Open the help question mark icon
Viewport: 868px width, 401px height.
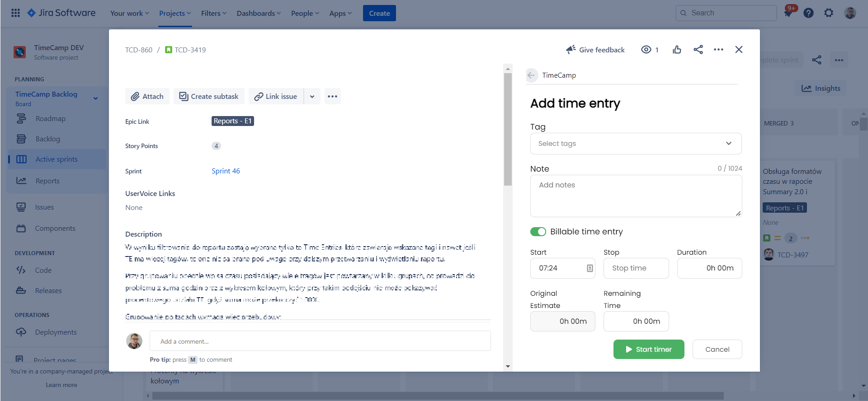(x=808, y=13)
